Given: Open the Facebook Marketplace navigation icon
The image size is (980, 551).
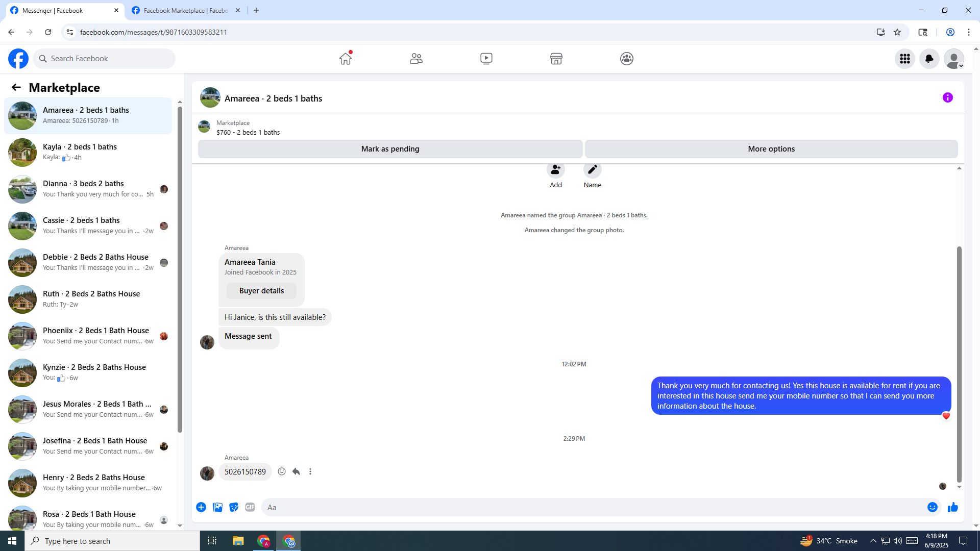Looking at the screenshot, I should tap(556, 59).
